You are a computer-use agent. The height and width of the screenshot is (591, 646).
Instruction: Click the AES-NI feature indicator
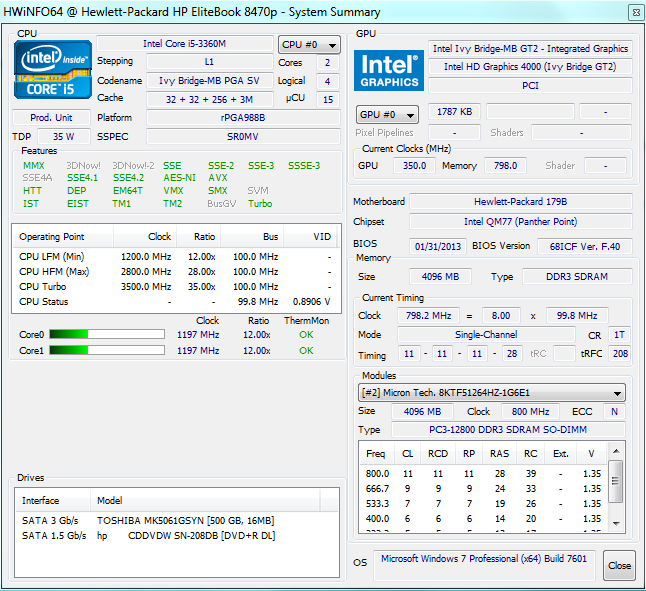[x=180, y=178]
